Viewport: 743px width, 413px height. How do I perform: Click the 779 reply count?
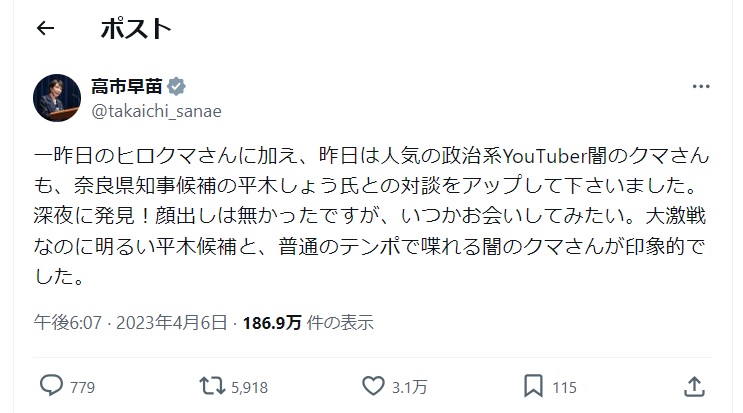pos(82,386)
